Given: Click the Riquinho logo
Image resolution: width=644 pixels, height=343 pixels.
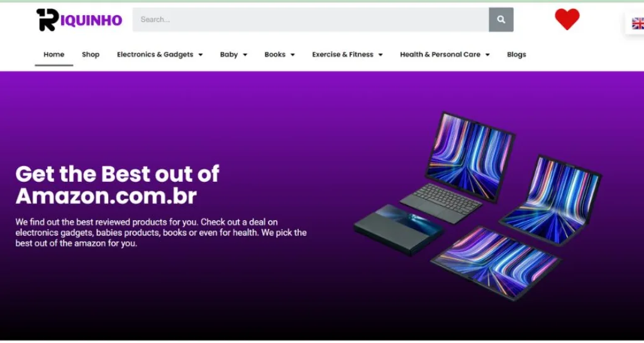Looking at the screenshot, I should coord(79,20).
